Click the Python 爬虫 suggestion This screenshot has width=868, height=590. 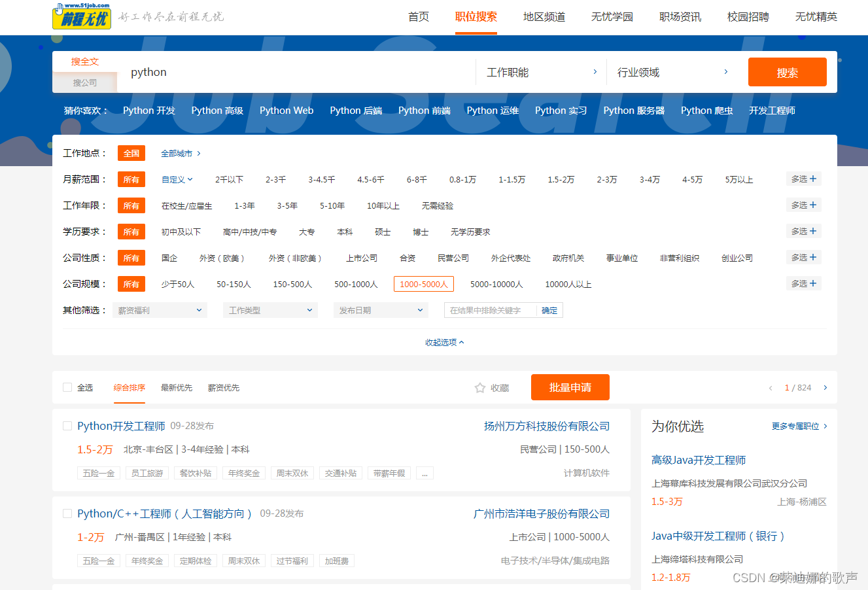pyautogui.click(x=707, y=111)
